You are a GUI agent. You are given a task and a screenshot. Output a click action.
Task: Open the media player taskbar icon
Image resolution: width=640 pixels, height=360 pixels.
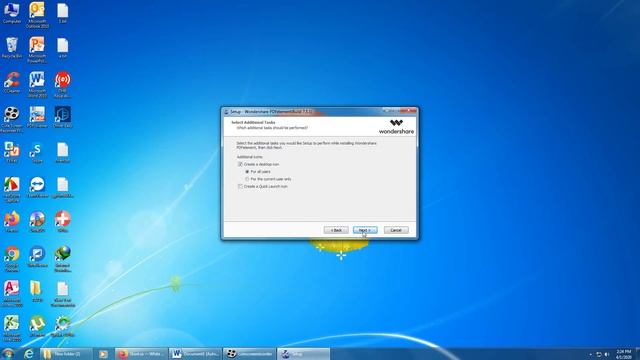click(103, 354)
